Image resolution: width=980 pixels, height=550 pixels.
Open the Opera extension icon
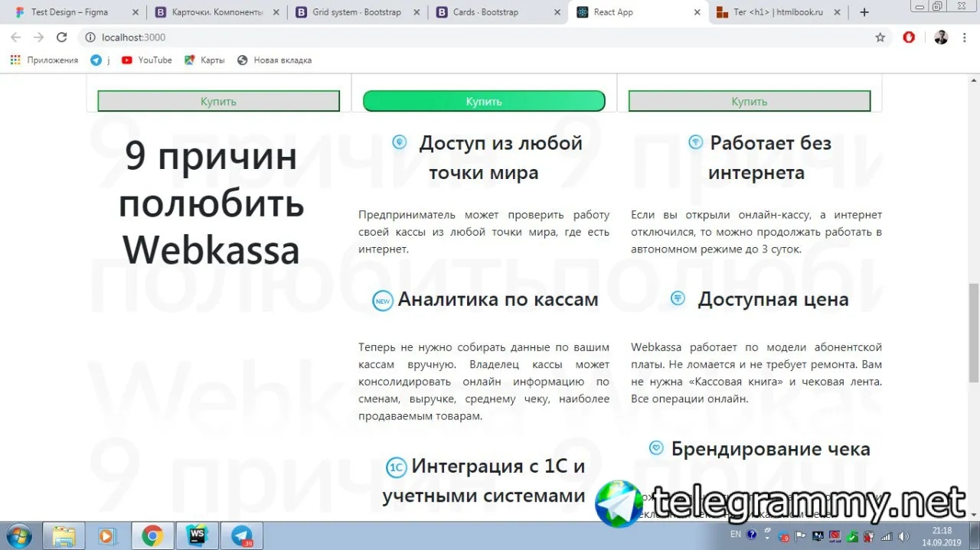909,37
